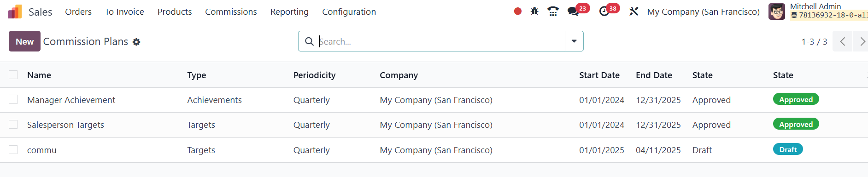Open the My Company (San Francisco) company switcher
Viewport: 868px width, 177px height.
coord(704,11)
